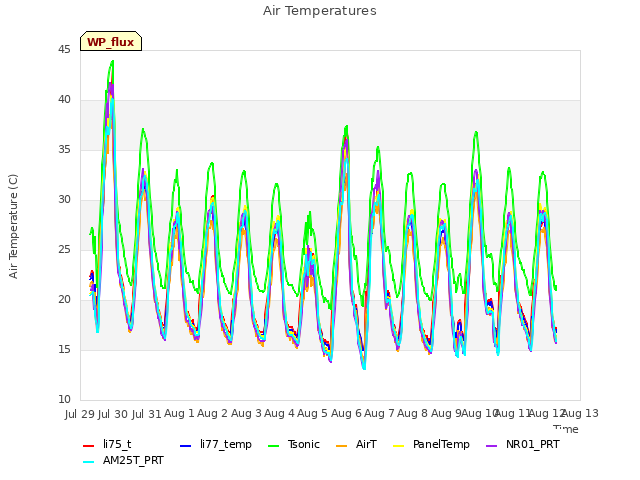Click the Aug 13 x-axis date label

580,414
